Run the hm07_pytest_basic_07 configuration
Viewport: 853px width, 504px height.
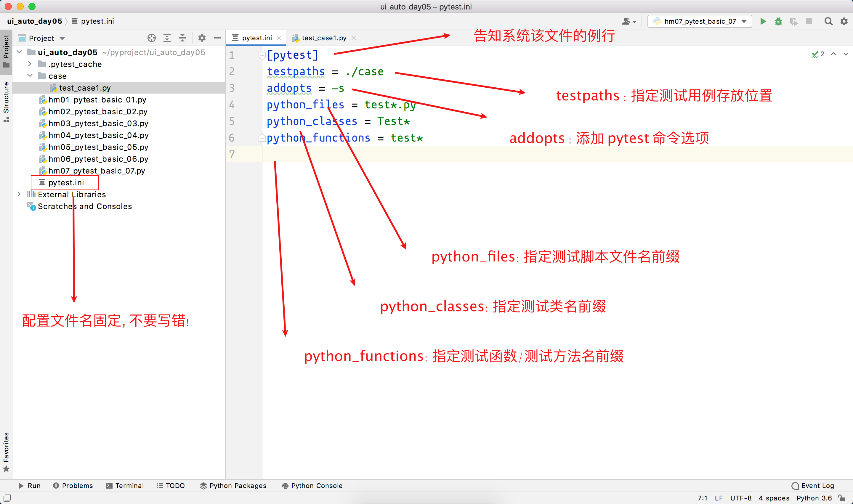coord(763,21)
